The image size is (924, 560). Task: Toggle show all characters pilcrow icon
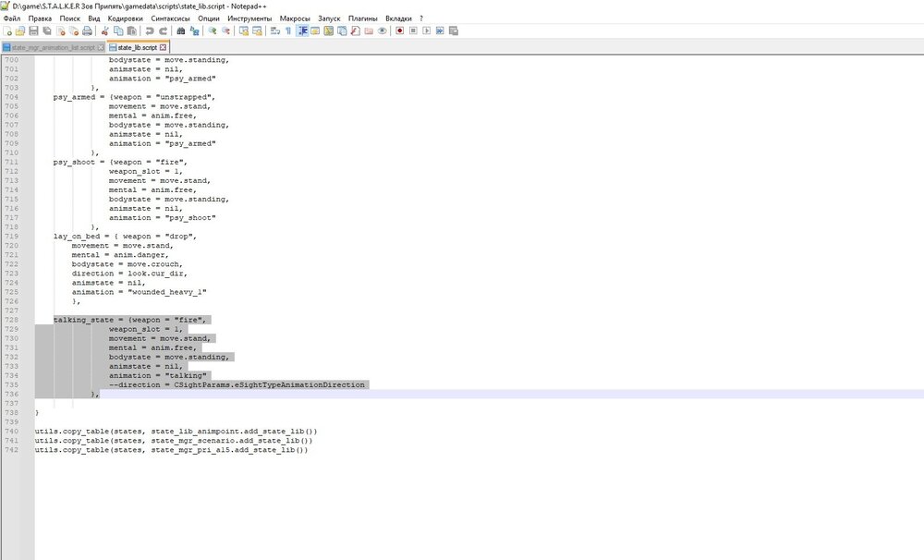pos(287,30)
